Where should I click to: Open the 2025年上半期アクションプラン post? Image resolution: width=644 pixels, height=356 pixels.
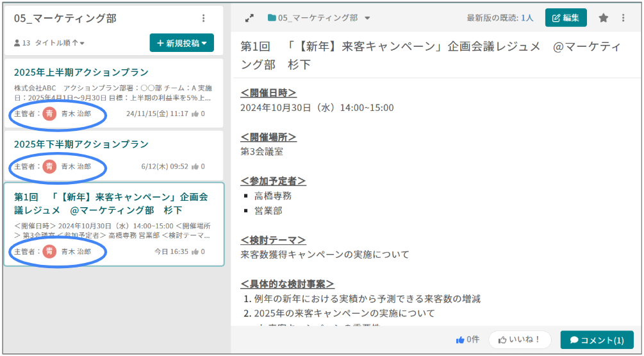(x=81, y=72)
